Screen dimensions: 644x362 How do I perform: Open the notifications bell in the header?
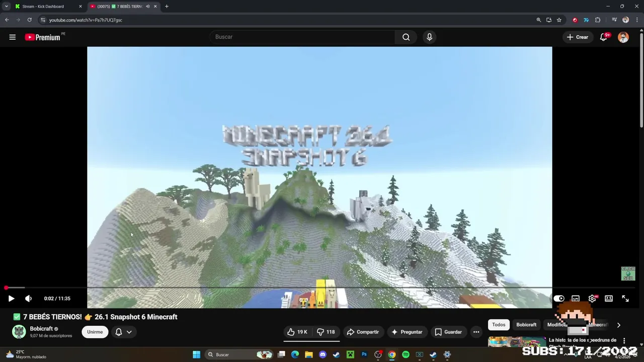604,37
